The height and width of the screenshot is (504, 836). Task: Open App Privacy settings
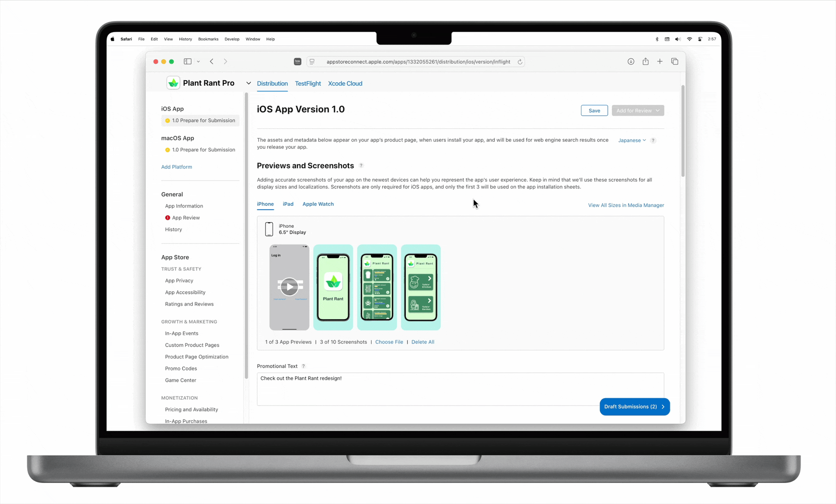coord(179,281)
